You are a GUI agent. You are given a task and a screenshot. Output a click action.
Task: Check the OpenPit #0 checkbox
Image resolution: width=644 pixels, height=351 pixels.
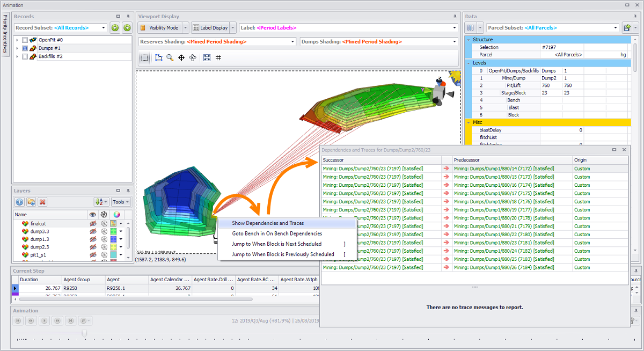click(25, 40)
